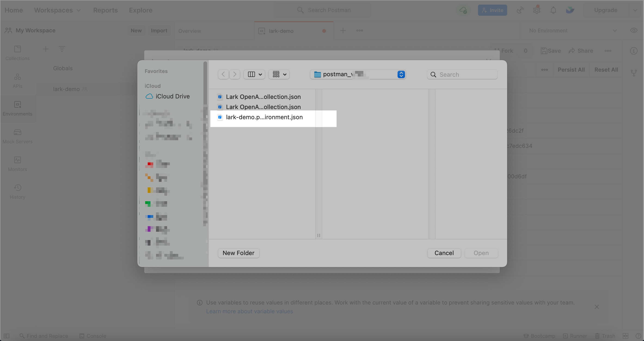Click the notifications bell icon
This screenshot has width=644, height=341.
(x=553, y=10)
